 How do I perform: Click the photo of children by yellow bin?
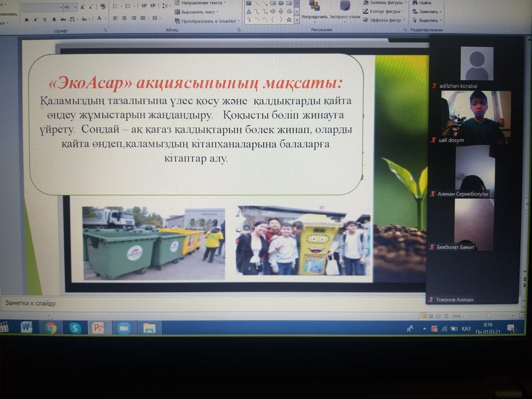click(x=303, y=240)
